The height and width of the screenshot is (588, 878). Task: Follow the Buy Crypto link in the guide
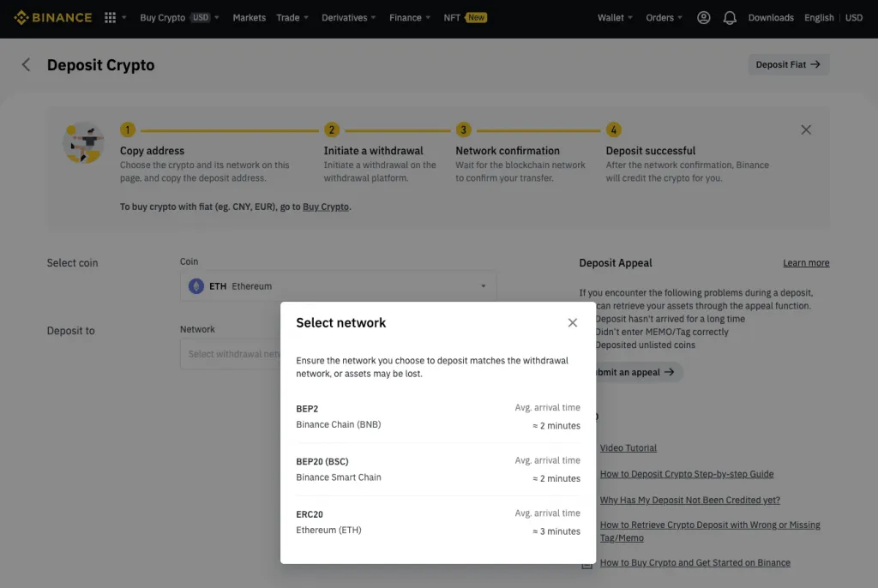(326, 207)
